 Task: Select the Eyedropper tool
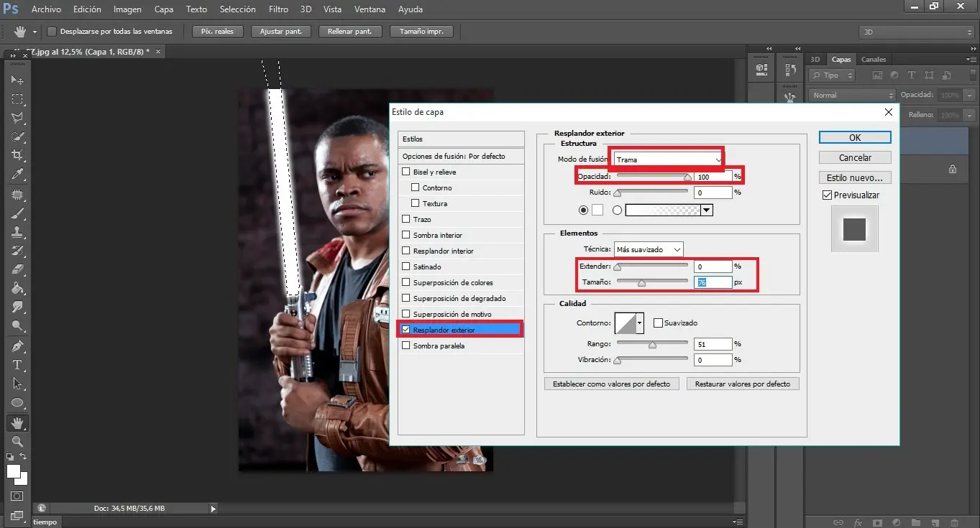coord(17,175)
